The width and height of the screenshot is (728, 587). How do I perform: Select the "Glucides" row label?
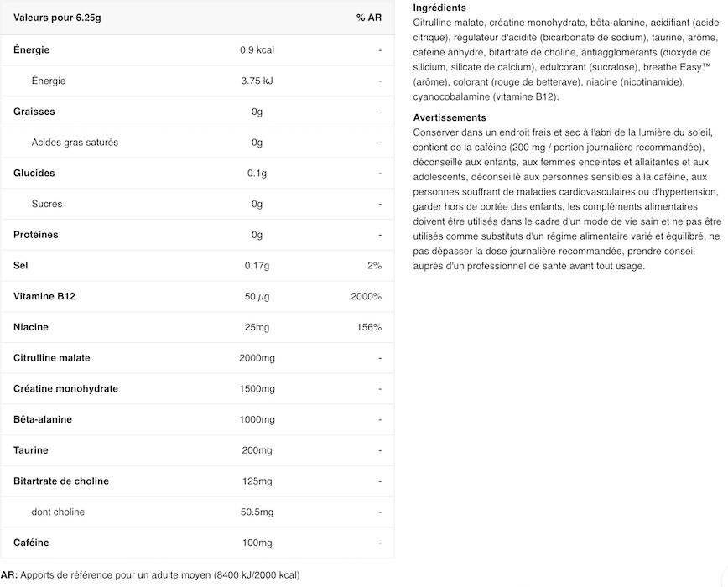pyautogui.click(x=34, y=174)
